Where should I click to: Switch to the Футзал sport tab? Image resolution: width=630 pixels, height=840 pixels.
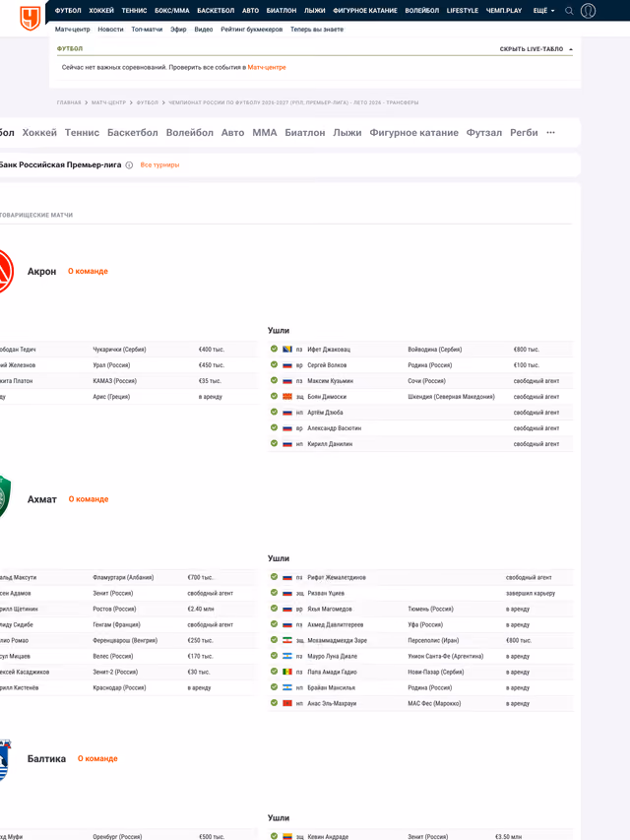[483, 132]
